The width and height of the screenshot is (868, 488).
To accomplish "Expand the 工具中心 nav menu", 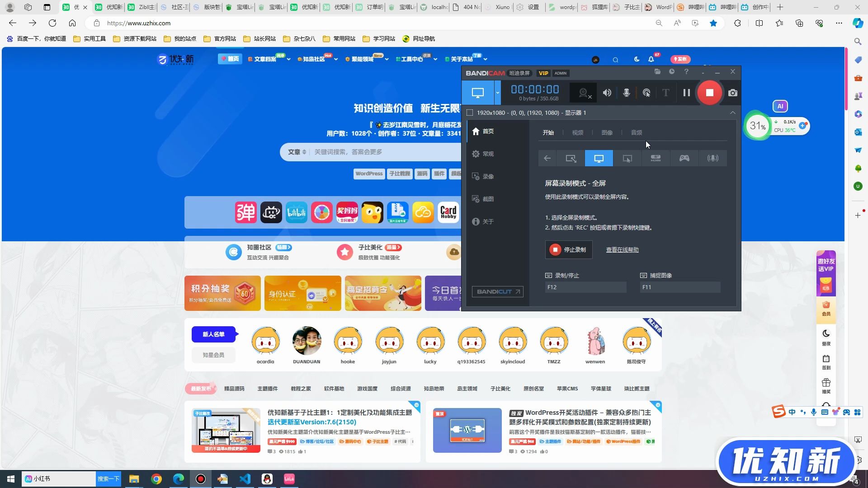I will pyautogui.click(x=416, y=59).
